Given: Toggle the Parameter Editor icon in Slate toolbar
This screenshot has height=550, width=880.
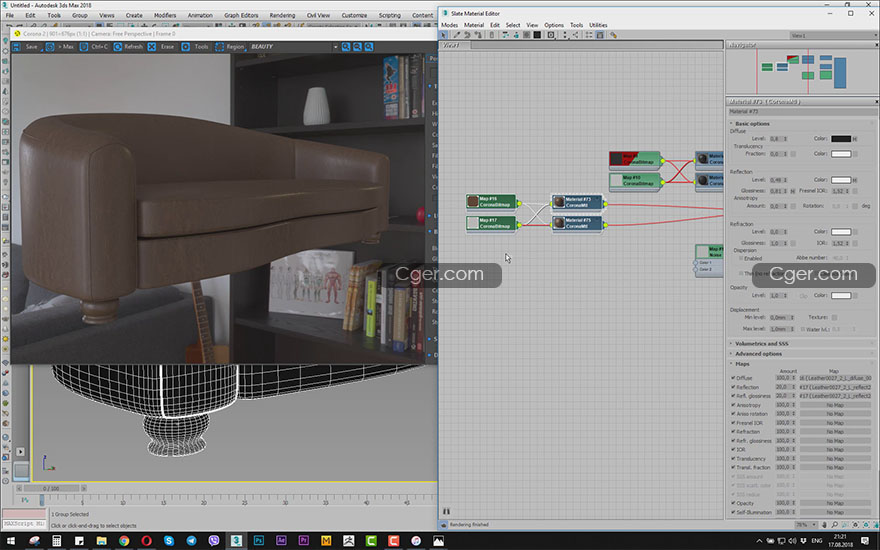Looking at the screenshot, I should coord(600,35).
